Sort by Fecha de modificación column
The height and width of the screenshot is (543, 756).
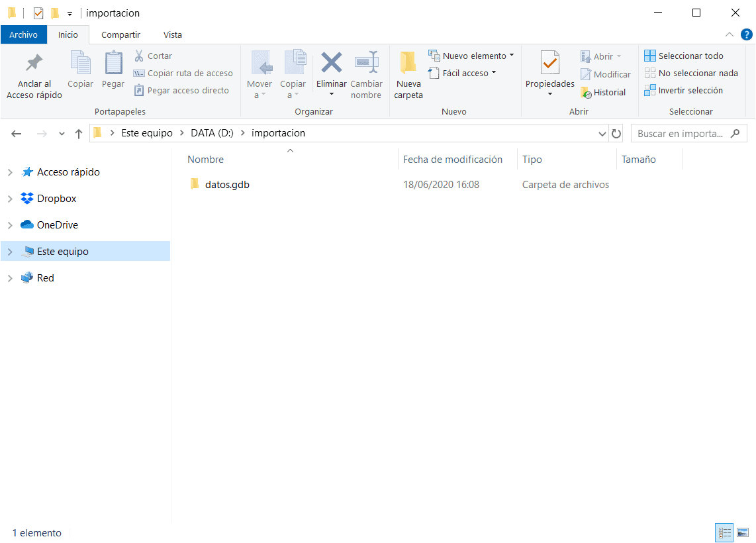453,160
